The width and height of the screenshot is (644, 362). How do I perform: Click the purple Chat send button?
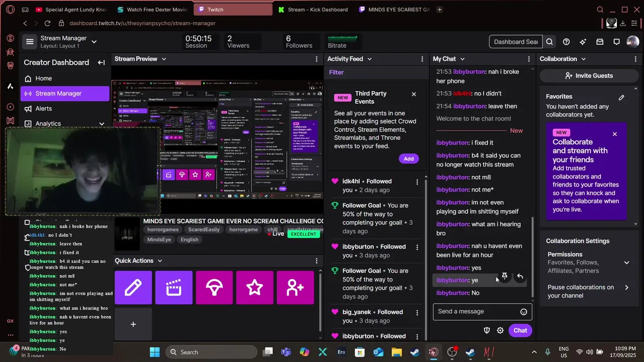click(520, 330)
